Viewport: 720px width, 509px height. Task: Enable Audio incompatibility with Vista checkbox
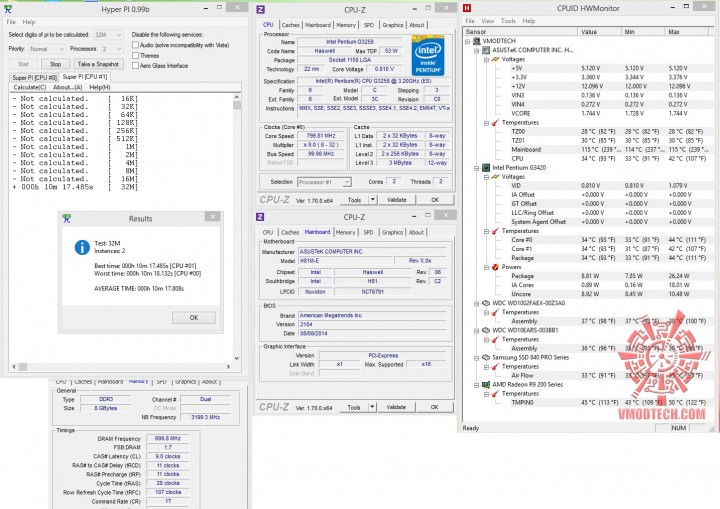point(135,45)
